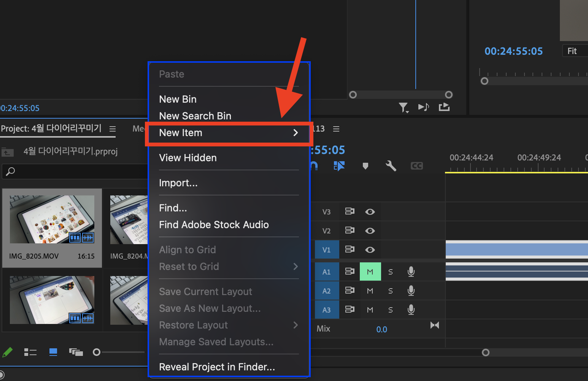Click the timeline horizontal zoom scrollbar handle
This screenshot has width=588, height=381.
pyautogui.click(x=486, y=352)
